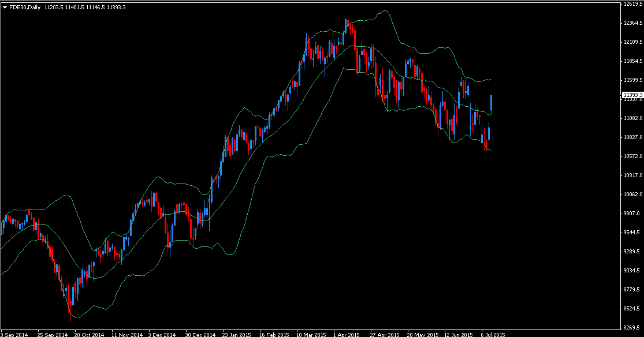This screenshot has width=644, height=337.
Task: Click the 9034.5 price axis label
Action: click(631, 271)
